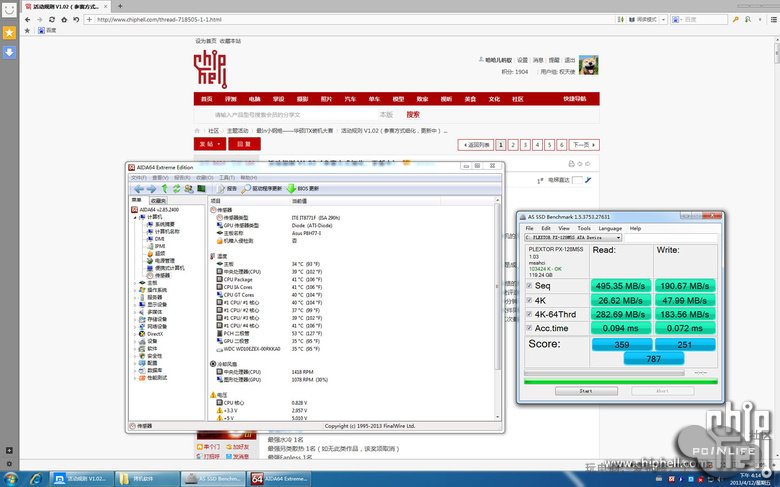Toggle the 4K-64Thrd test checkbox

tap(529, 314)
